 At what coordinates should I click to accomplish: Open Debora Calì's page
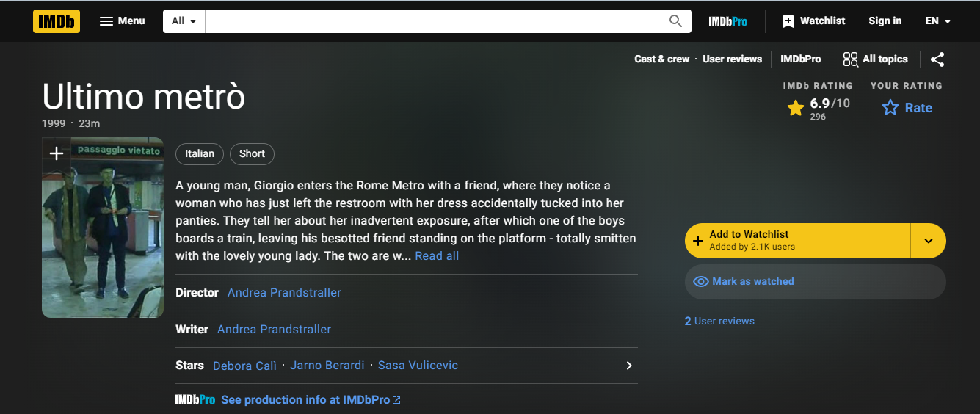click(x=244, y=366)
